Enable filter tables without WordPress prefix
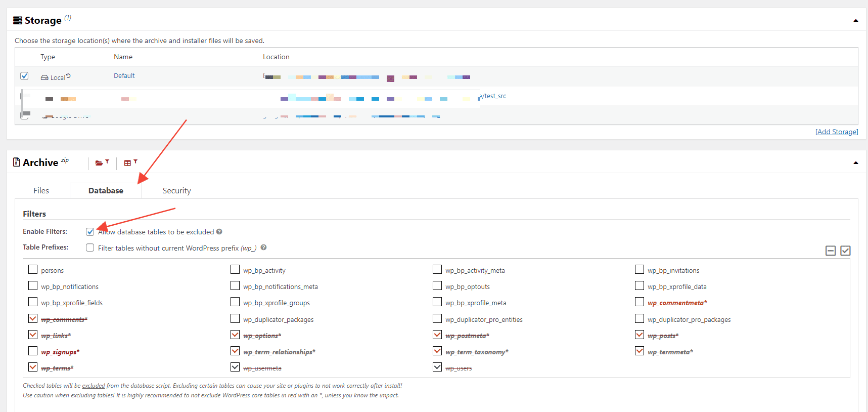The height and width of the screenshot is (412, 868). [x=90, y=248]
